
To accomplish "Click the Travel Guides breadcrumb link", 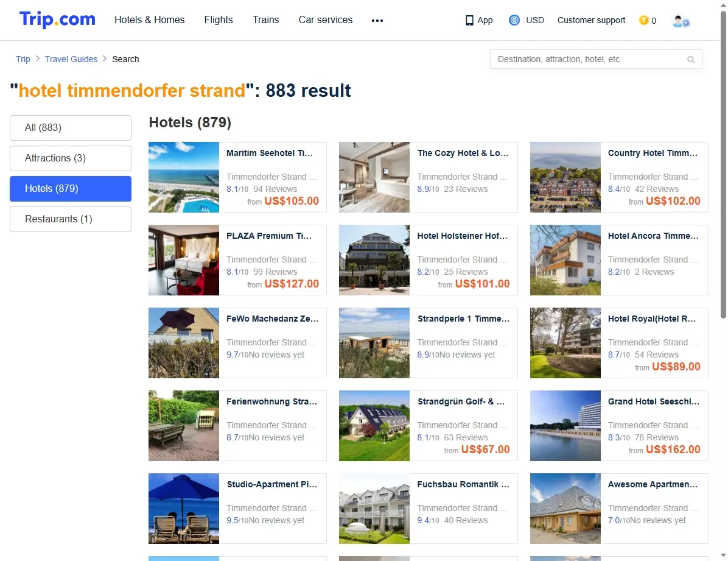I will point(71,59).
